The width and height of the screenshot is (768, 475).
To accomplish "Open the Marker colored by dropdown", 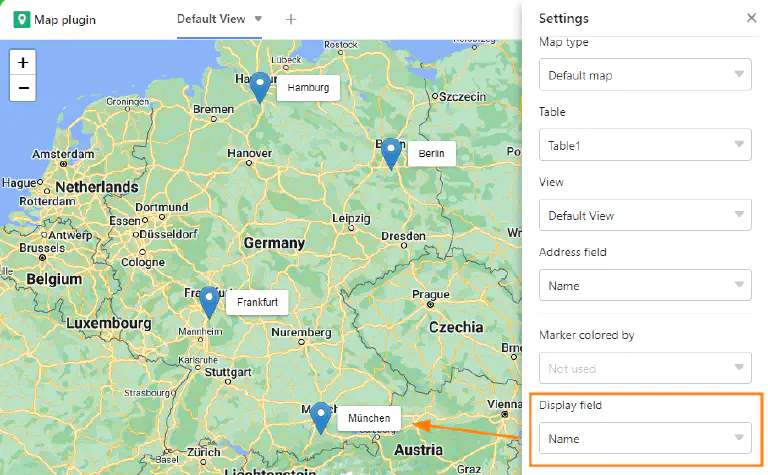I will coord(645,368).
